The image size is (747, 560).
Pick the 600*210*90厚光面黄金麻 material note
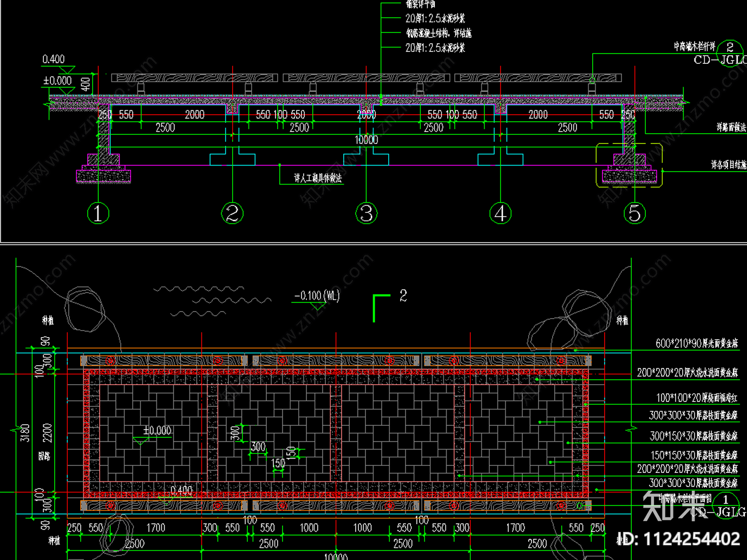[697, 344]
